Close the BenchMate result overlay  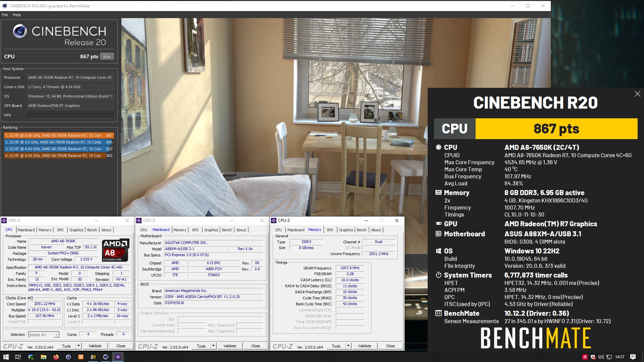[x=637, y=94]
